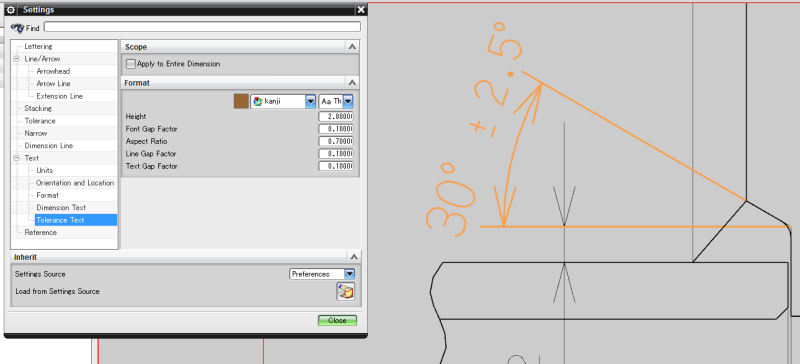Screen dimensions: 800x364
Task: Select Extension Line in the settings tree
Action: (x=60, y=96)
